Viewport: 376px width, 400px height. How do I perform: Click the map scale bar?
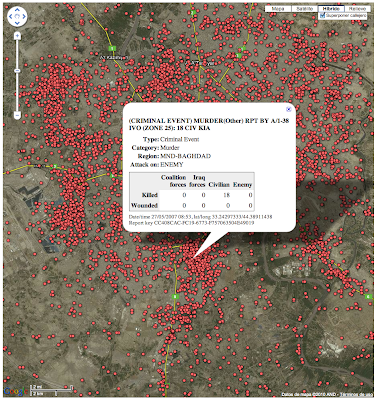(52, 389)
